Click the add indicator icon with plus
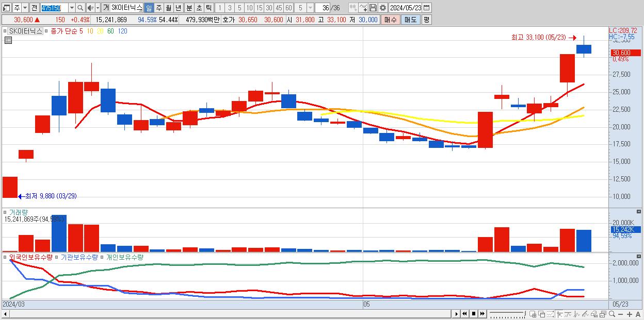The height and width of the screenshot is (320, 644). point(363,8)
